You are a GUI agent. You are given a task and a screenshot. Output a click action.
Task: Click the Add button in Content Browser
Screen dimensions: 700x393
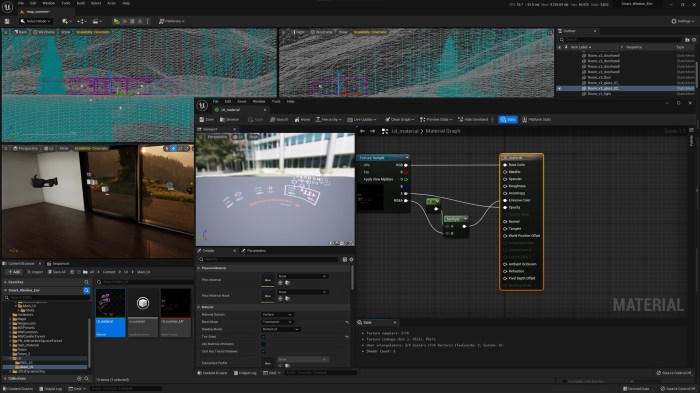pyautogui.click(x=14, y=272)
